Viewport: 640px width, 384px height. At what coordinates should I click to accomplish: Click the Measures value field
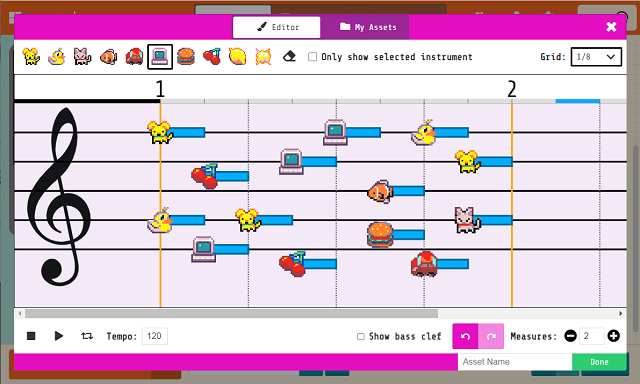591,336
